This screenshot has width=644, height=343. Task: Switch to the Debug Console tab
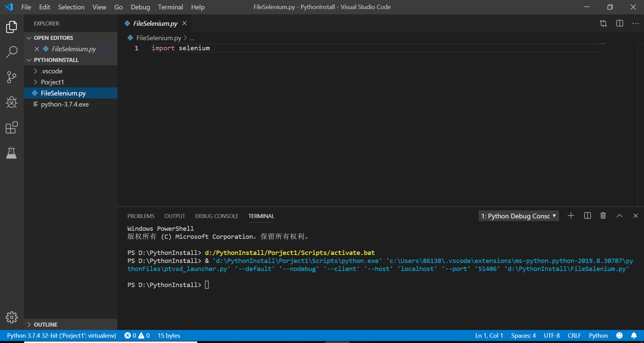tap(217, 216)
